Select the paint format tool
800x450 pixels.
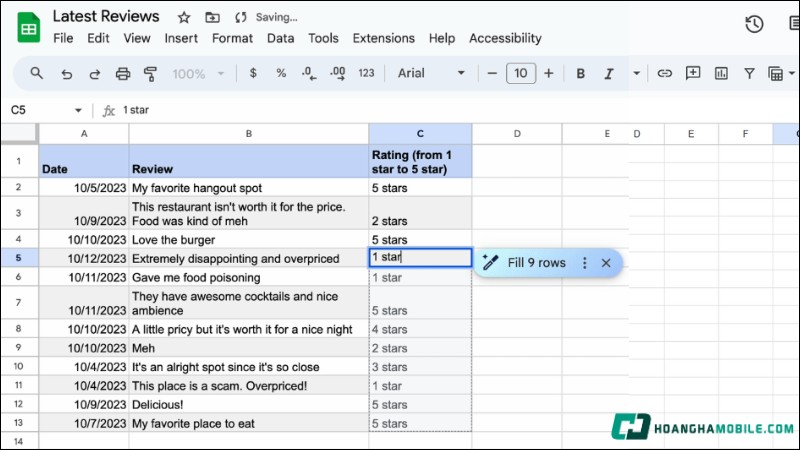point(150,74)
